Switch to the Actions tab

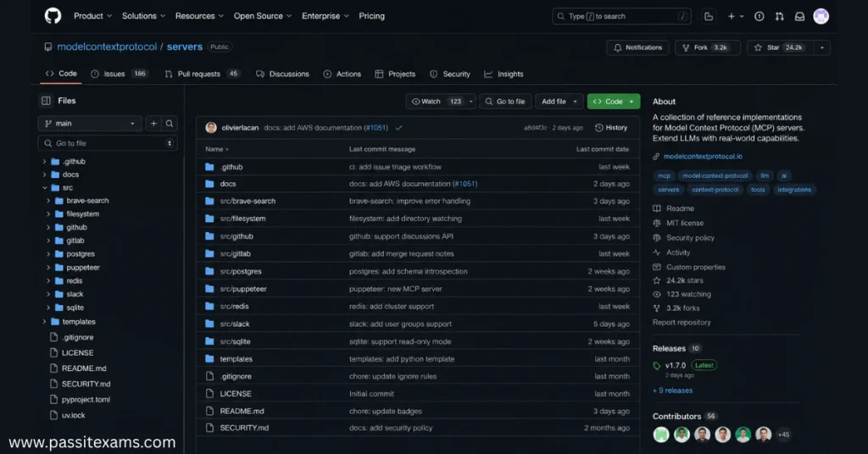(342, 74)
